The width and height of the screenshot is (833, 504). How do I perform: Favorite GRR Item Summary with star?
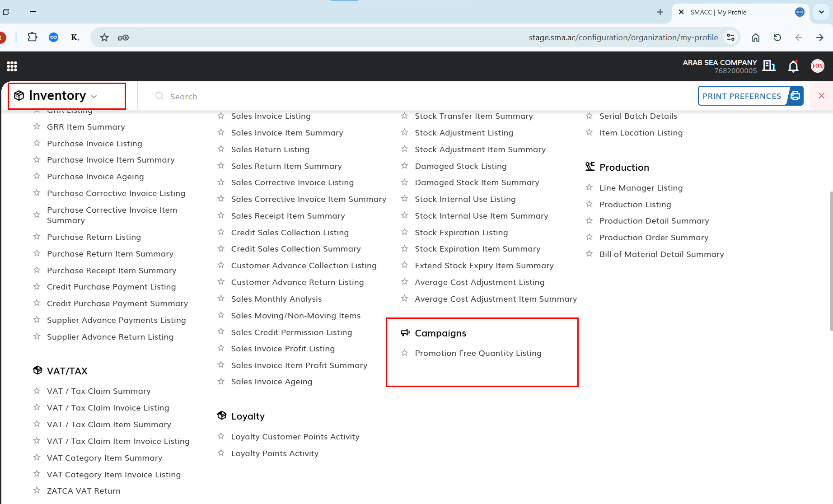tap(37, 126)
